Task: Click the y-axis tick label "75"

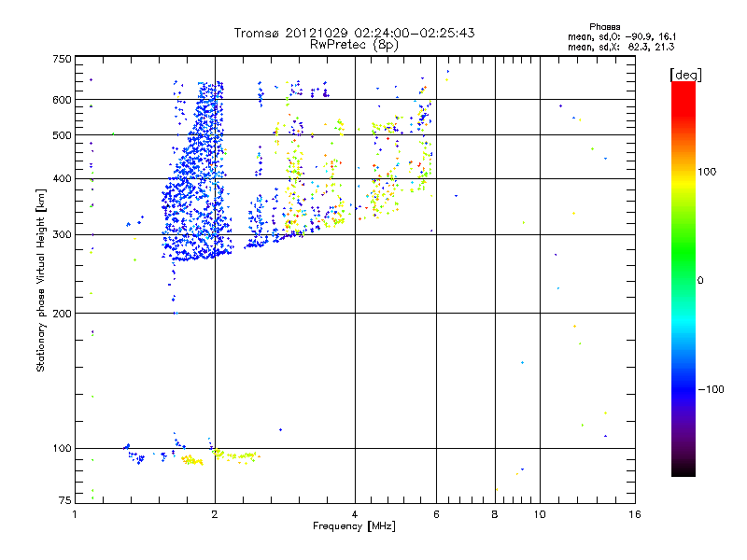Action: point(65,500)
